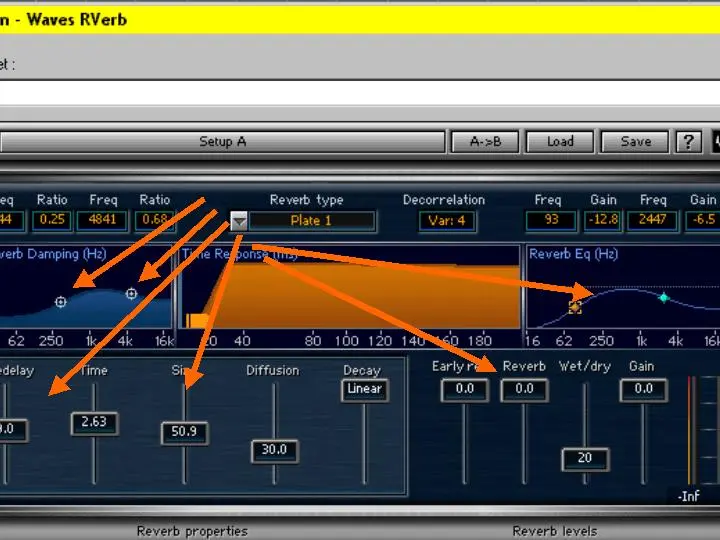Screen dimensions: 720x540
Task: Click the Setup A bar
Action: tap(222, 142)
